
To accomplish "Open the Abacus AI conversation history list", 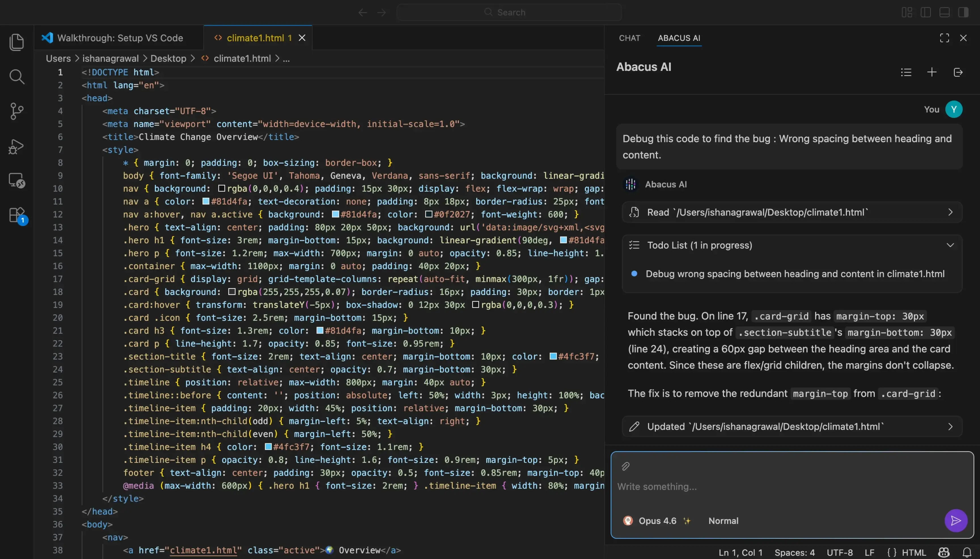I will coord(906,72).
